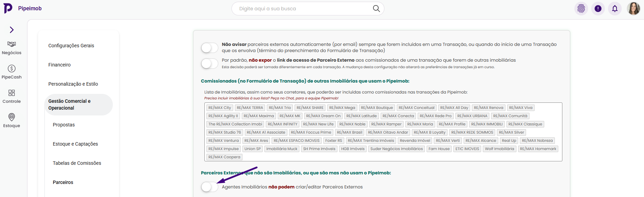
Task: Click the RE/MAX Conceitual tag
Action: coord(417,108)
